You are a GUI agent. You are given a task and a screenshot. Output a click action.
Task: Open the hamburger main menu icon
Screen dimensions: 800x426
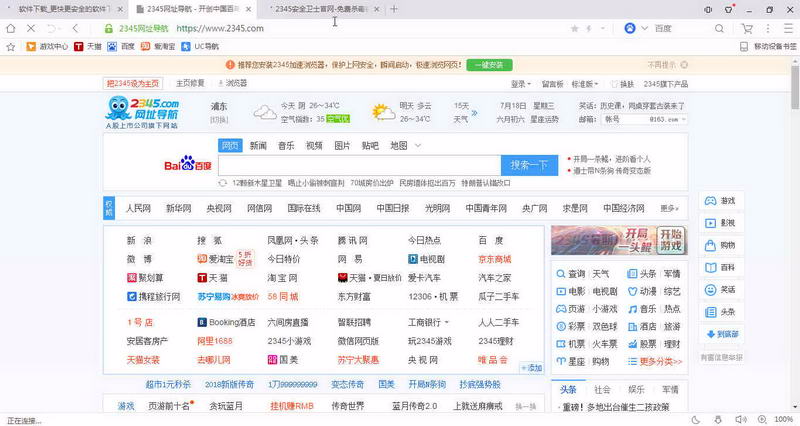coord(788,29)
